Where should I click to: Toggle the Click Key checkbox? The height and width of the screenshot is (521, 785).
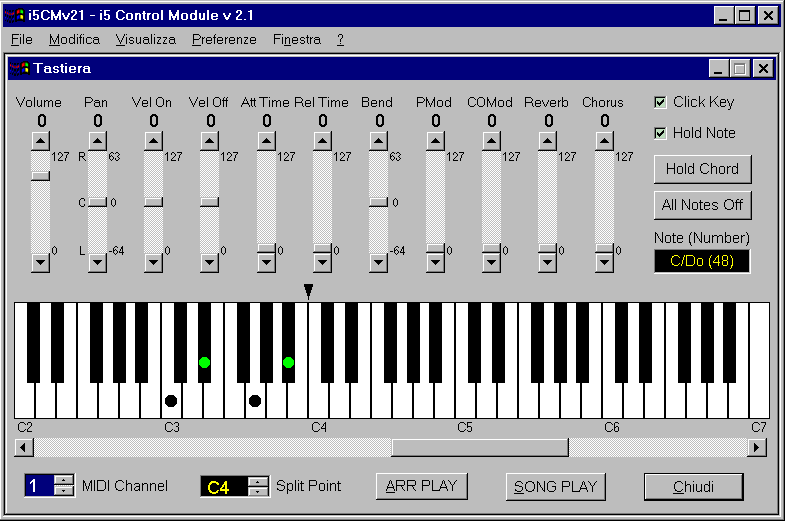tap(660, 102)
